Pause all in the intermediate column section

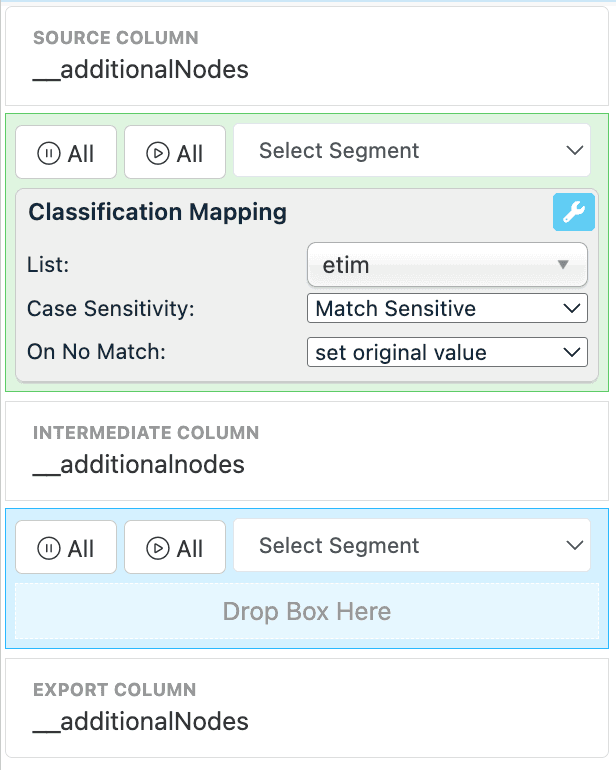click(66, 548)
